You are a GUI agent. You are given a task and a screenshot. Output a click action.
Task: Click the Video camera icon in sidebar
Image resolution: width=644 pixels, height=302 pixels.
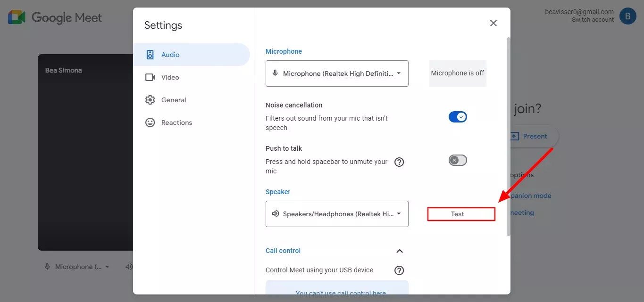point(150,77)
